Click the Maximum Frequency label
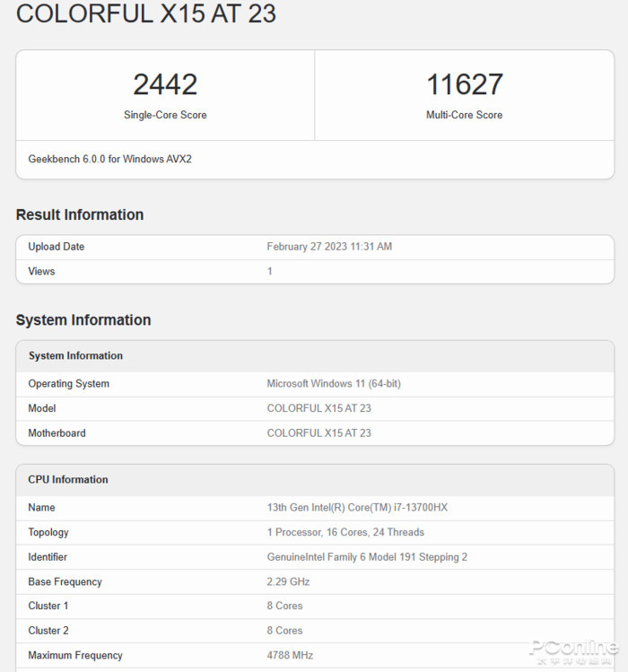The height and width of the screenshot is (672, 628). click(75, 655)
